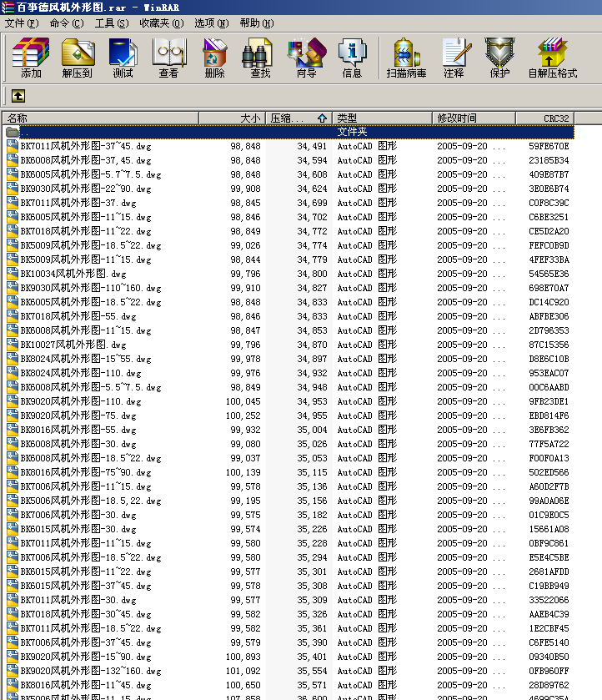Image resolution: width=602 pixels, height=700 pixels.
Task: Click the 保护 (Protect) shield icon
Action: 499,58
